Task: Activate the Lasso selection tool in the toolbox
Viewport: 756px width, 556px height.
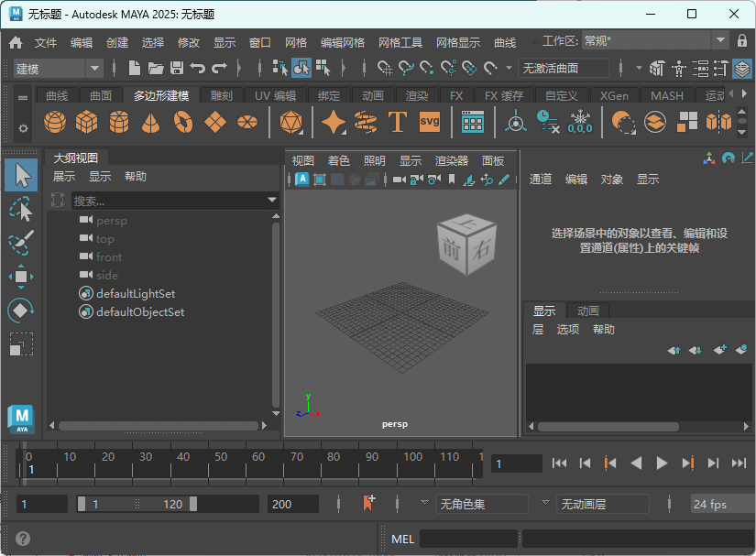Action: pos(20,206)
